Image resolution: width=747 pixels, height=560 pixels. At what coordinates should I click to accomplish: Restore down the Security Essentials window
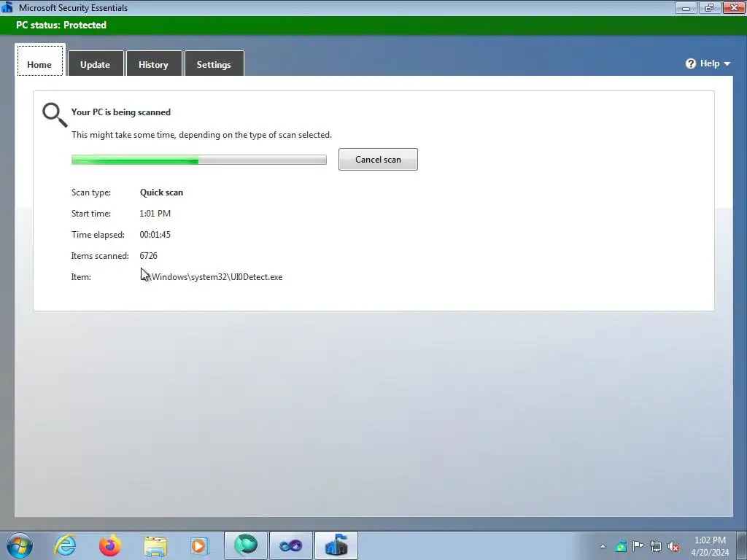click(x=710, y=7)
